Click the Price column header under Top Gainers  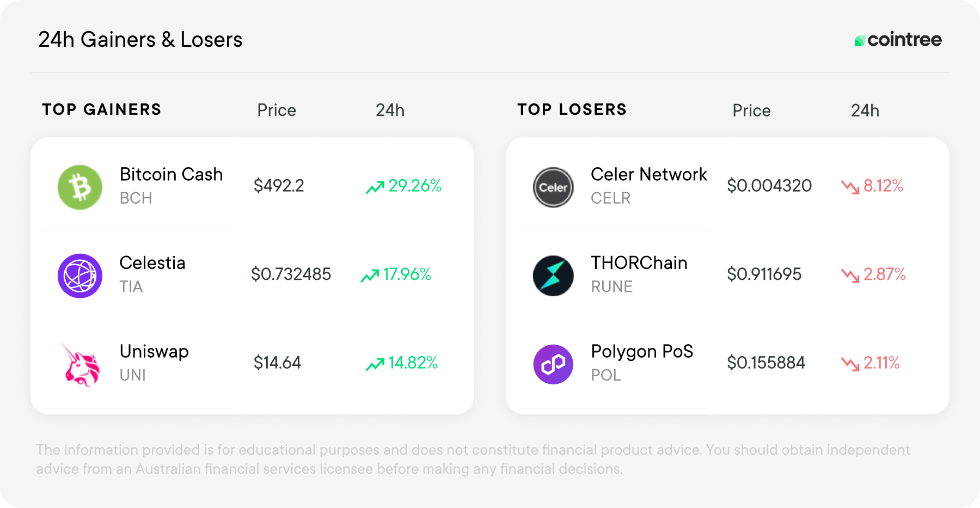click(x=277, y=111)
